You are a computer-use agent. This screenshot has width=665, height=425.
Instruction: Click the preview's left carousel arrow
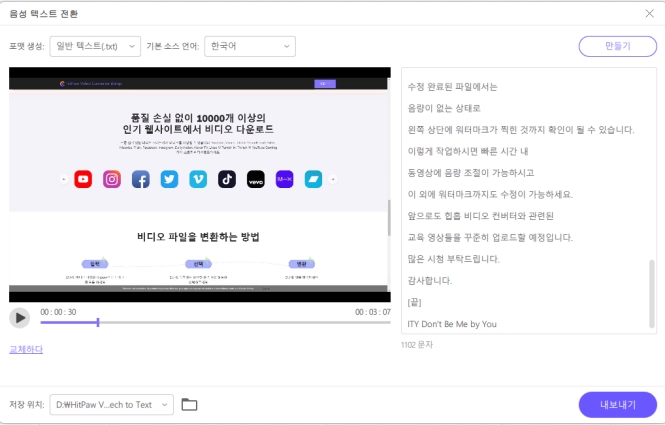click(64, 179)
